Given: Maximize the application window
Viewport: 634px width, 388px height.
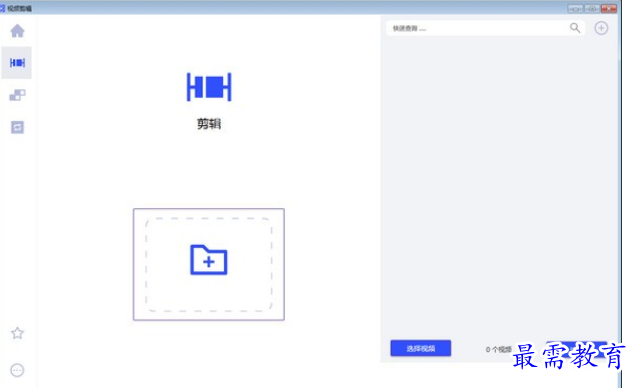Looking at the screenshot, I should coord(592,8).
